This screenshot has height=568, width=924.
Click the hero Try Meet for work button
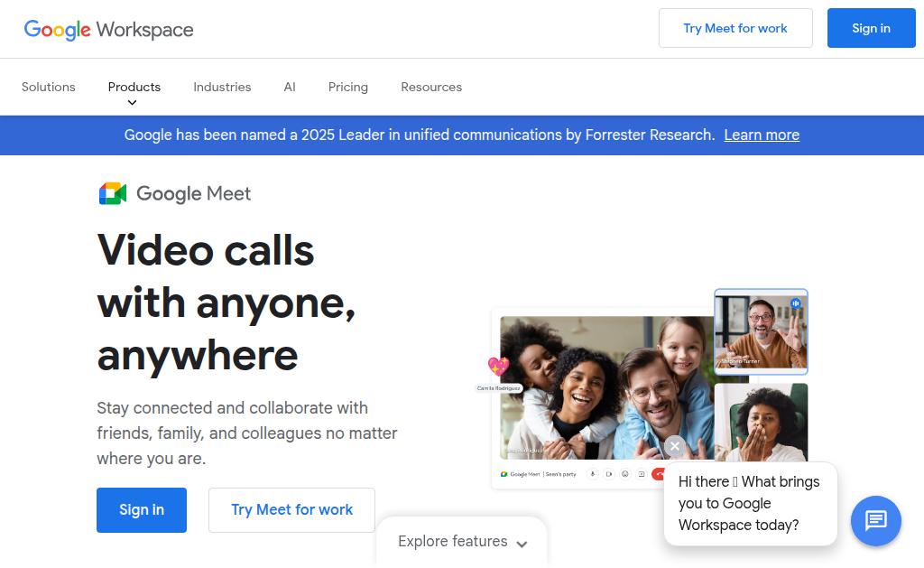291,509
